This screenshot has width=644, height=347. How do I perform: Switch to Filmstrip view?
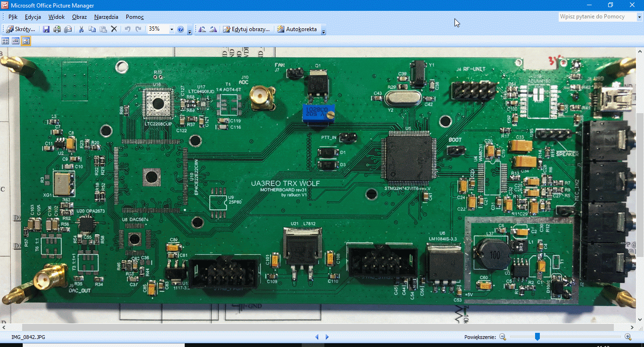16,41
